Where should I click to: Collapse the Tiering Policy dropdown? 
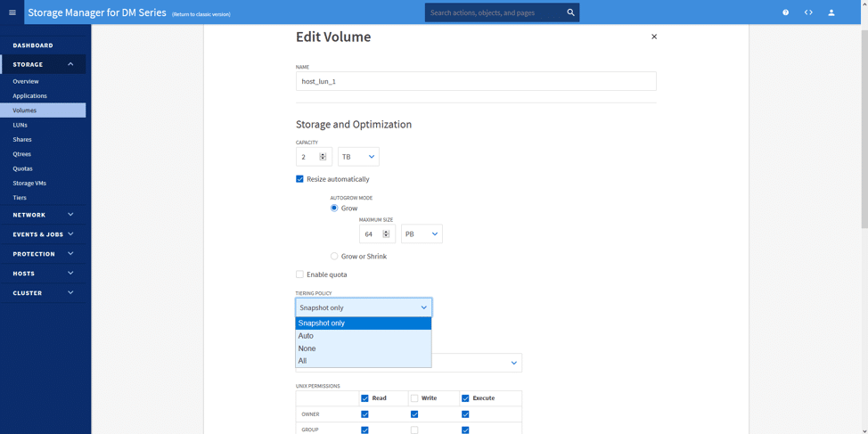(x=364, y=307)
